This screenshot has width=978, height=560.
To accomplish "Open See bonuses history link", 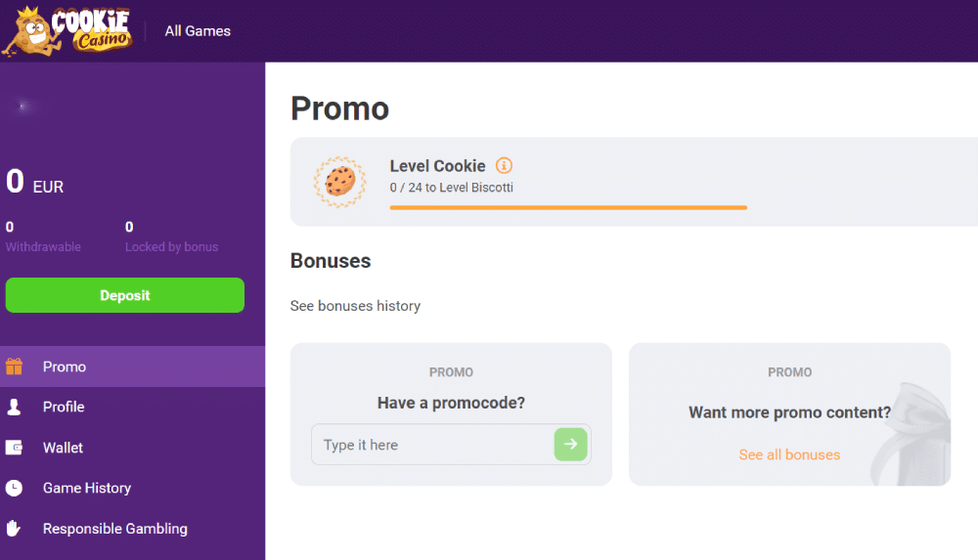I will point(355,306).
